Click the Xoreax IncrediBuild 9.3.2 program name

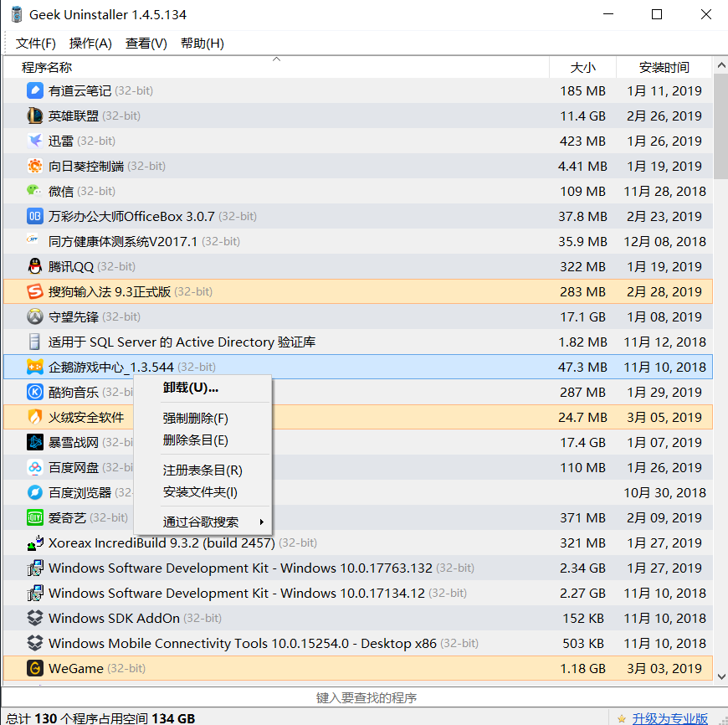161,542
